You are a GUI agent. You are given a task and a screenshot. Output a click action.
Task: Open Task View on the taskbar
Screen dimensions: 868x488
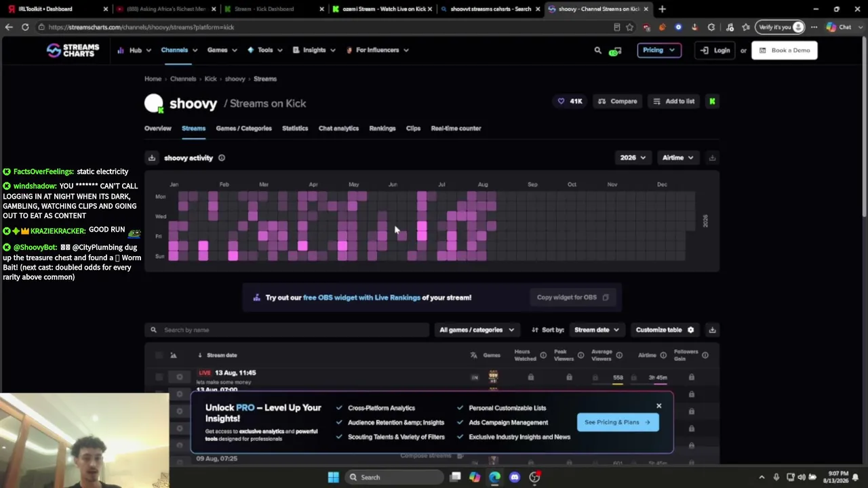click(456, 477)
